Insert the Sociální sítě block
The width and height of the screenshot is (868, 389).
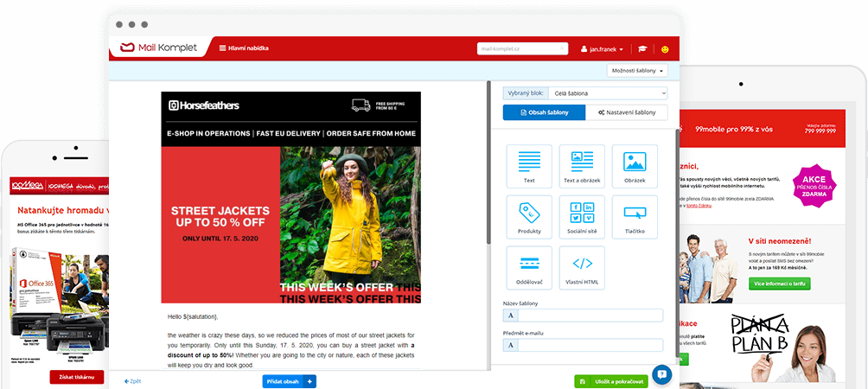pos(582,217)
